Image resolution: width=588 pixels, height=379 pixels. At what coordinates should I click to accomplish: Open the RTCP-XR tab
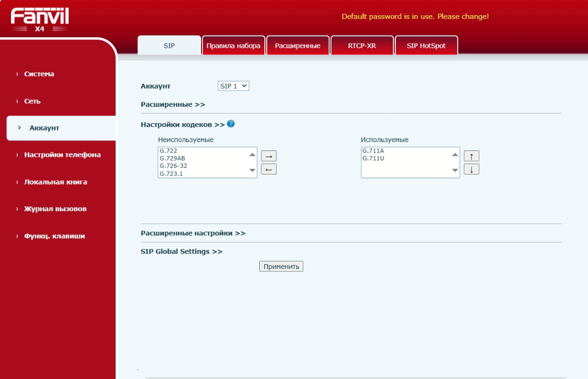tap(362, 46)
